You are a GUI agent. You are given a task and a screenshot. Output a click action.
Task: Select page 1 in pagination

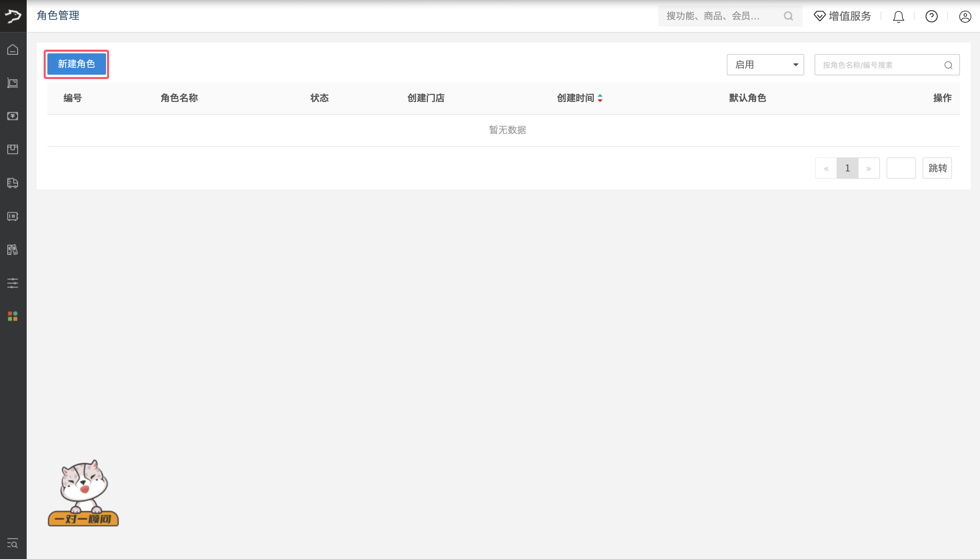click(x=847, y=168)
